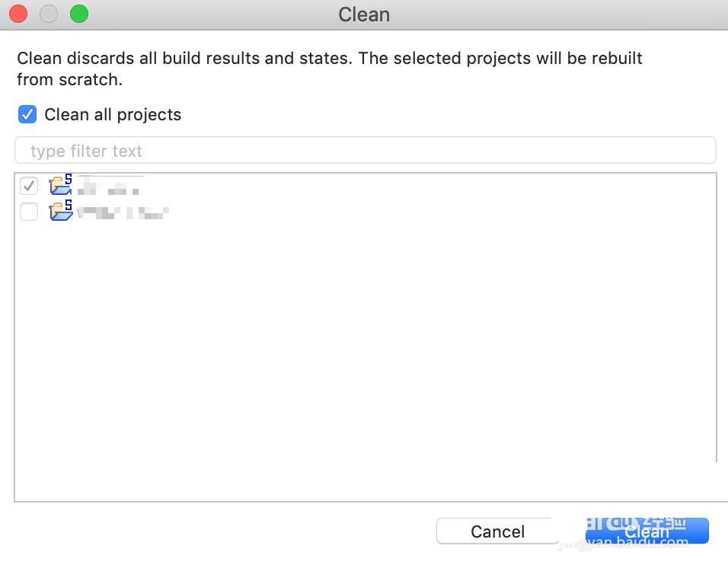This screenshot has width=728, height=568.
Task: Tick the second project's empty checkbox
Action: (29, 212)
